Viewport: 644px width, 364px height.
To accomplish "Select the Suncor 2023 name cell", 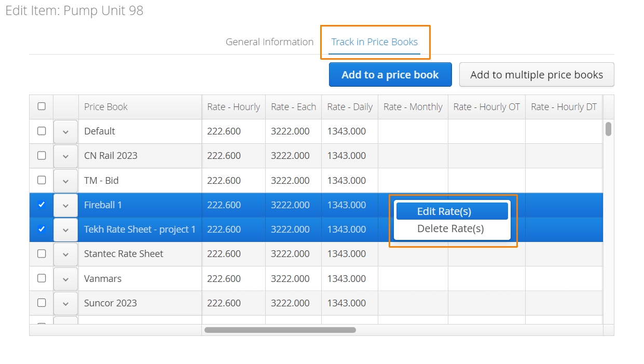I will pyautogui.click(x=140, y=303).
